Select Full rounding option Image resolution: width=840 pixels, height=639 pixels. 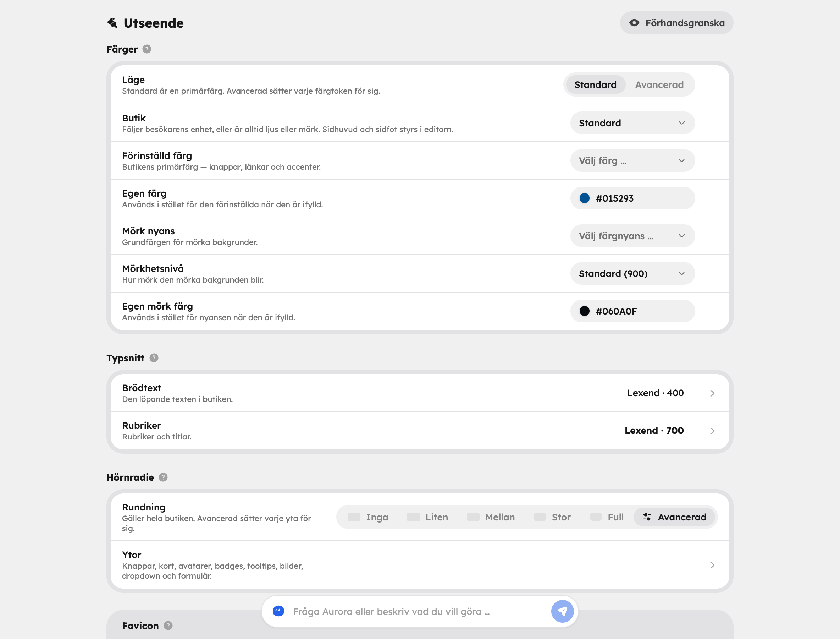(x=606, y=517)
